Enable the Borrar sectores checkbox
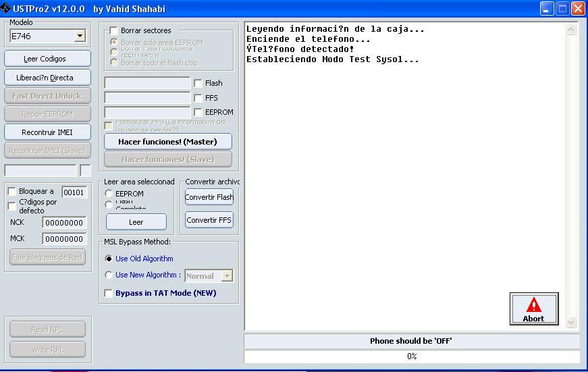This screenshot has width=588, height=372. coord(113,31)
